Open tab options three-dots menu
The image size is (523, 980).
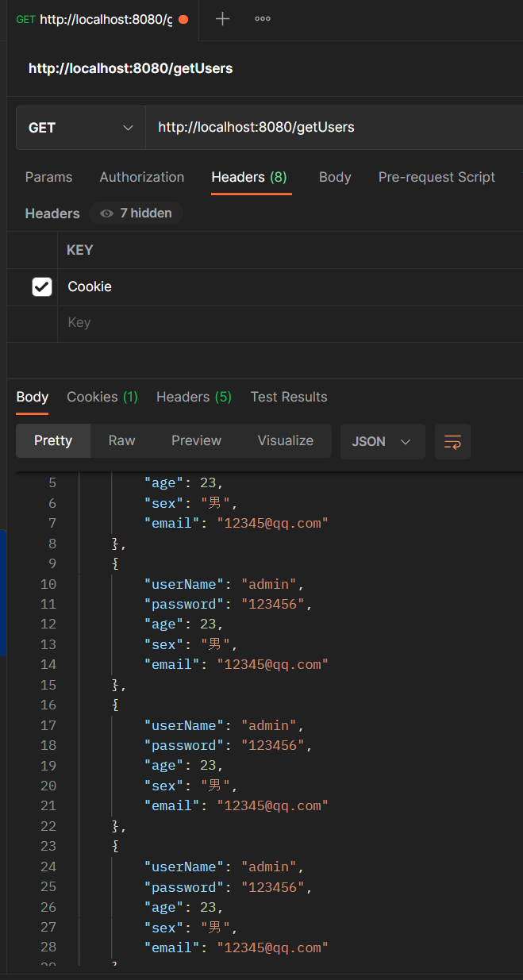263,19
